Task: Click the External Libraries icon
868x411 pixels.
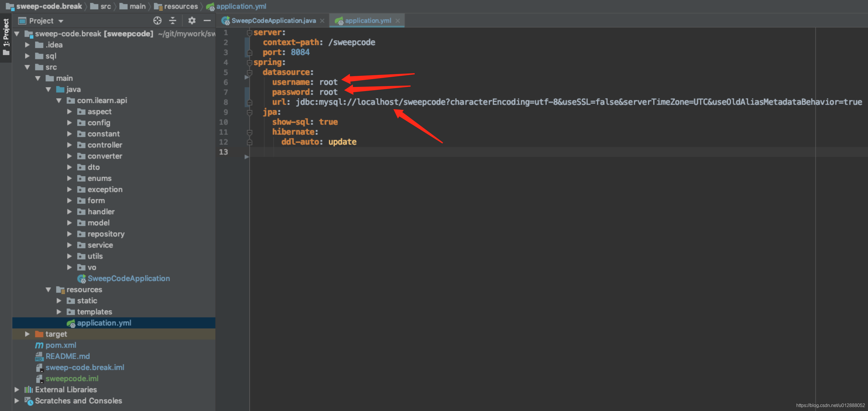Action: (x=29, y=390)
